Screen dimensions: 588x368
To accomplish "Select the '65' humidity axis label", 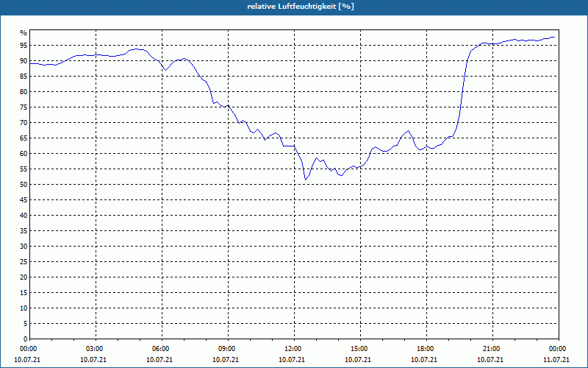I will (x=24, y=138).
